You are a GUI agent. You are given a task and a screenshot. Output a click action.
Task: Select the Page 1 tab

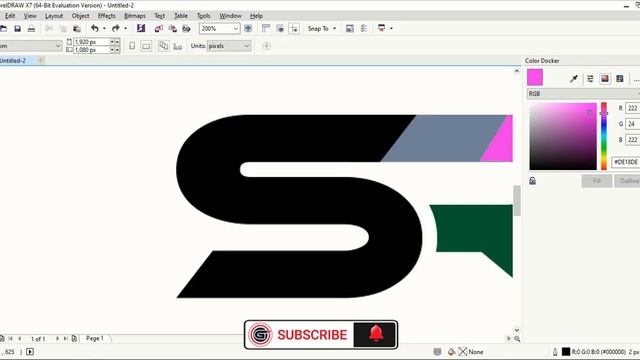(95, 338)
